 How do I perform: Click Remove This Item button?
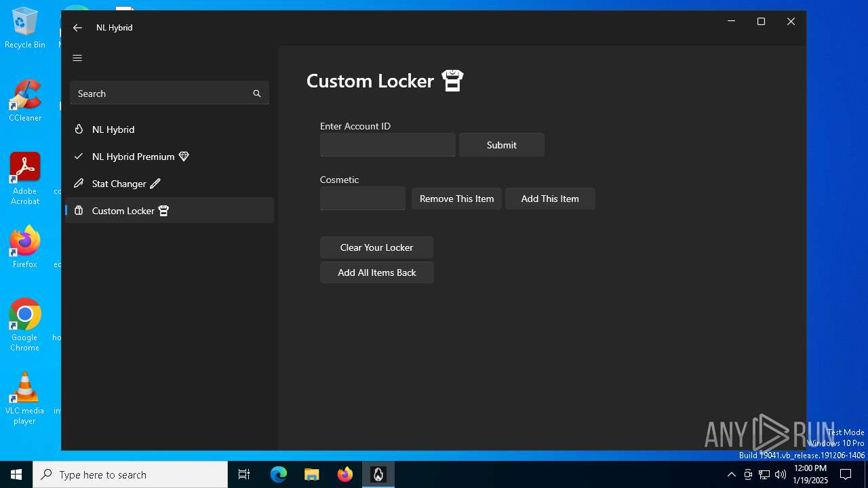point(456,199)
